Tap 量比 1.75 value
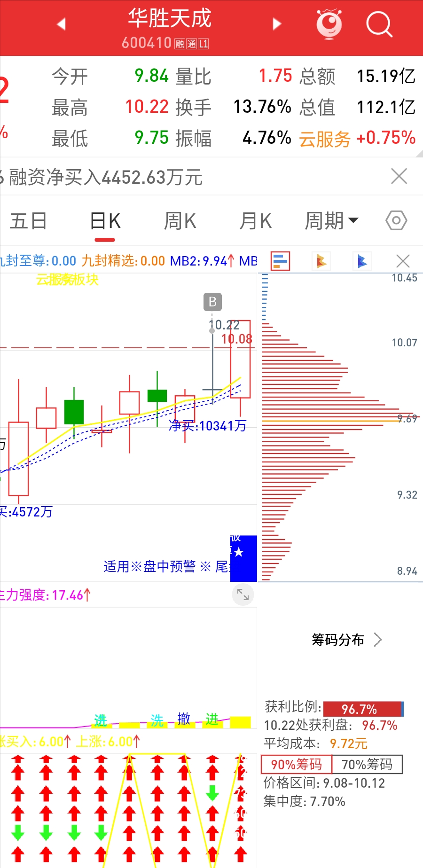This screenshot has width=423, height=868. 276,76
